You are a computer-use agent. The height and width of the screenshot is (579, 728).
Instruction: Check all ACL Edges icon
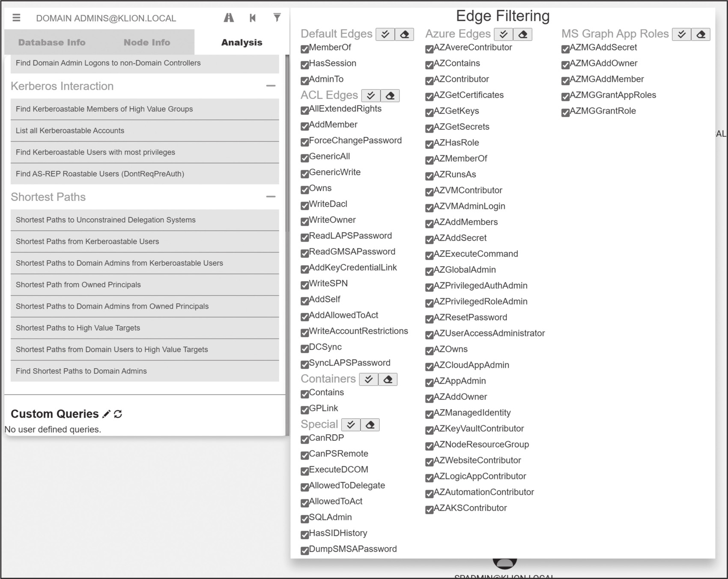tap(371, 95)
